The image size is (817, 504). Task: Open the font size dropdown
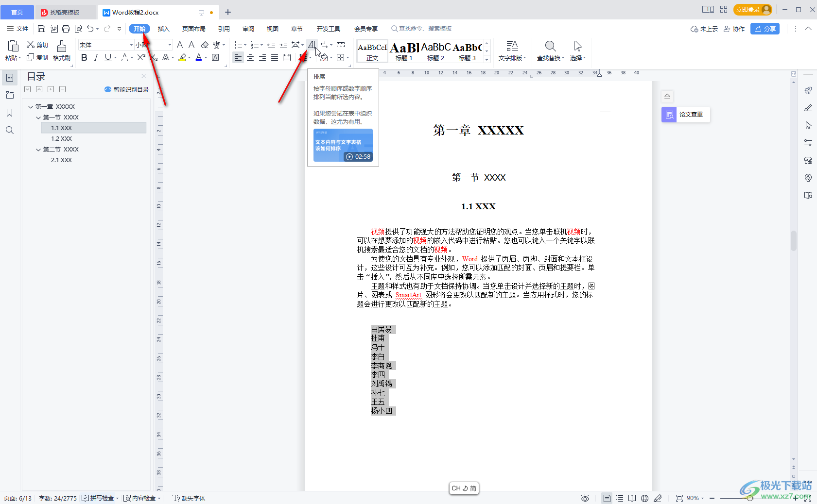click(170, 45)
